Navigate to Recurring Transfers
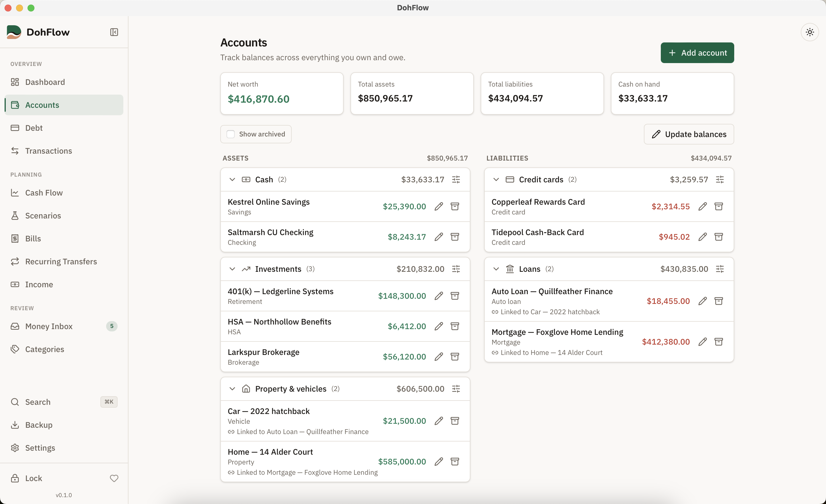This screenshot has width=826, height=504. coord(64,261)
